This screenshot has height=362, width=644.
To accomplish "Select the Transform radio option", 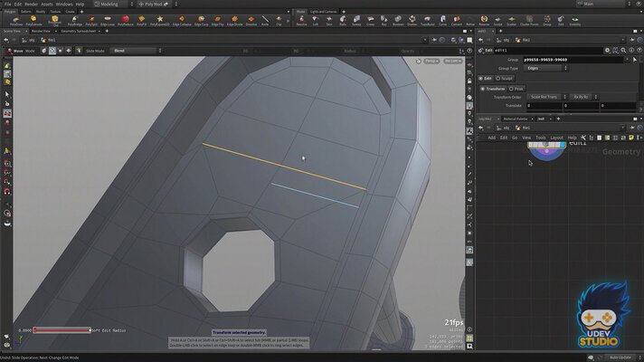I will pos(495,88).
